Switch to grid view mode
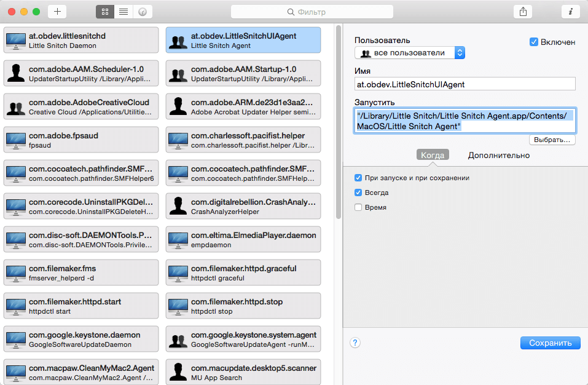 105,12
